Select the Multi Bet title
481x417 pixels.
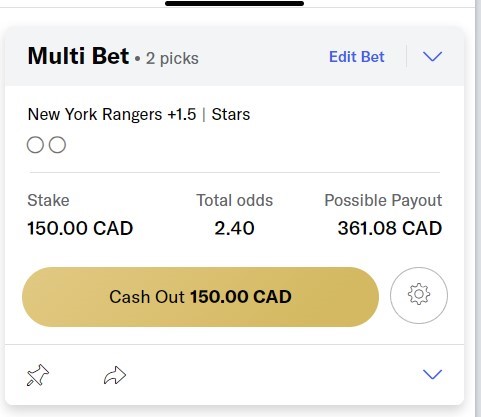pos(78,56)
